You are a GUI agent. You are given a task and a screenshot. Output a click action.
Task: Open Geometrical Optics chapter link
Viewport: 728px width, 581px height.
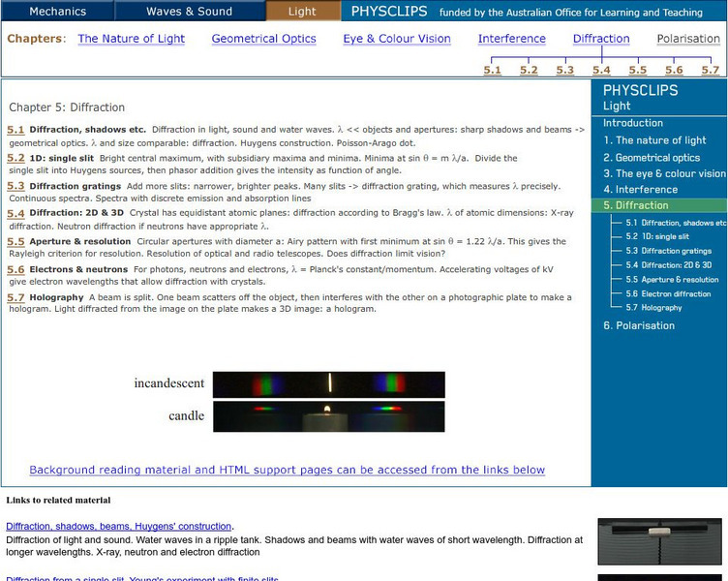click(x=263, y=39)
